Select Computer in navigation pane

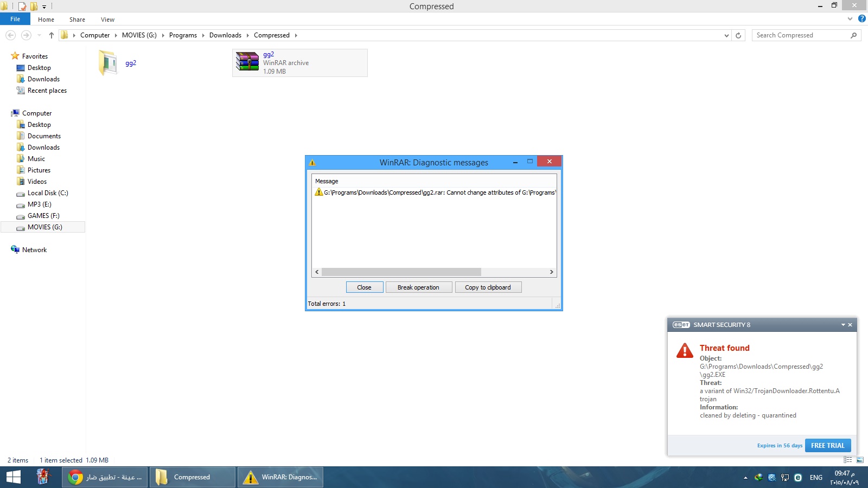tap(37, 113)
